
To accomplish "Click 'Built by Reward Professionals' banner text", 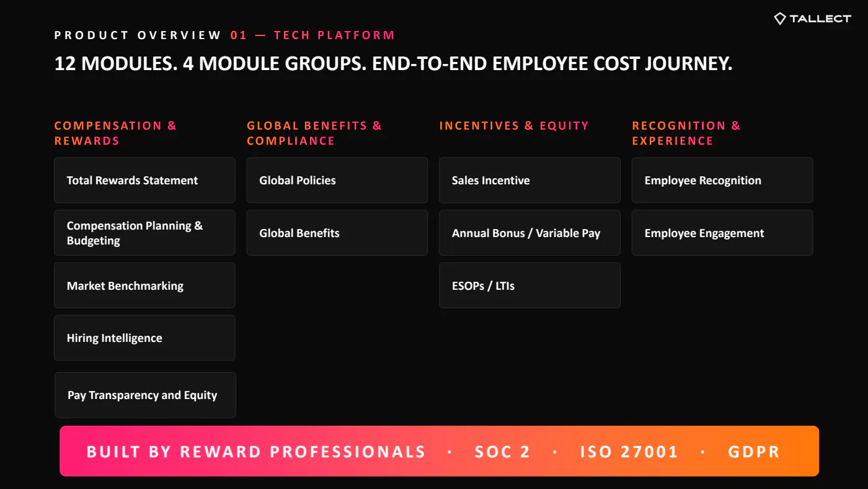I will pyautogui.click(x=256, y=452).
